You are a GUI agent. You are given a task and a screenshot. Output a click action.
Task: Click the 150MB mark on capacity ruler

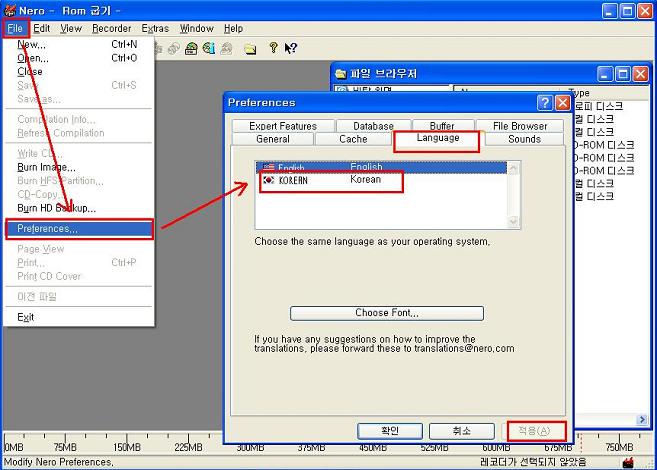[x=126, y=447]
